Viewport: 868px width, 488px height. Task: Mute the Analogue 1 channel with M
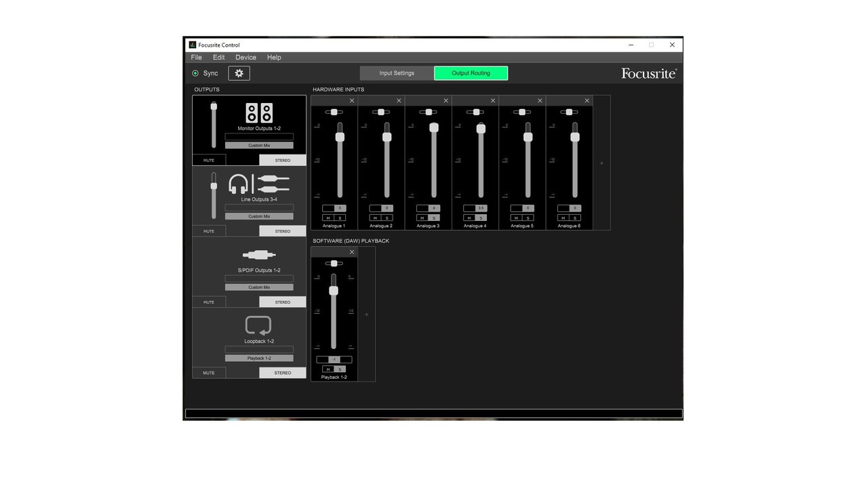point(328,218)
